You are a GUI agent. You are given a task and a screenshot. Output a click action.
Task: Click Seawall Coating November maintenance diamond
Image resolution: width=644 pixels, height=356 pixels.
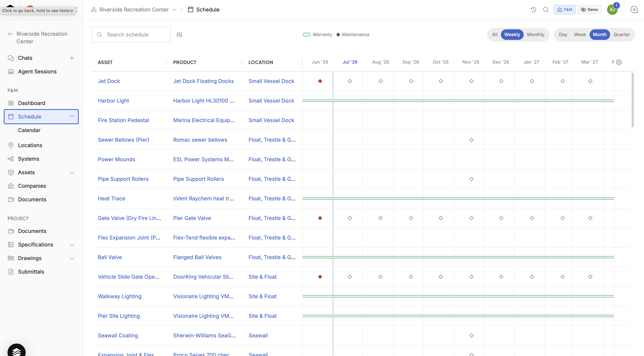point(472,335)
